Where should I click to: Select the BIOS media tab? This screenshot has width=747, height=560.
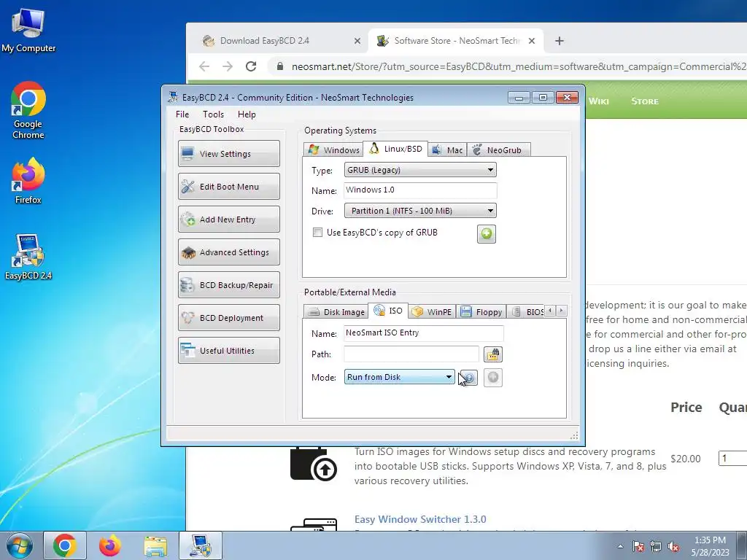point(527,312)
